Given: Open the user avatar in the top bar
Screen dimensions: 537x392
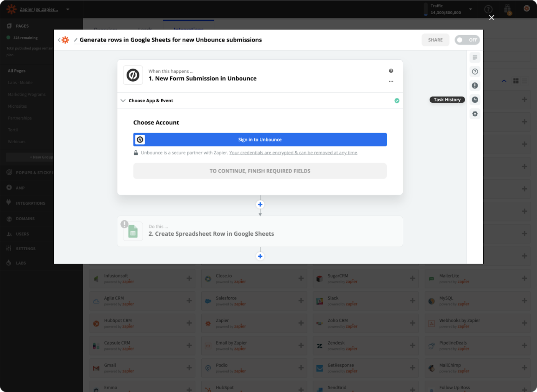Looking at the screenshot, I should 527,8.
